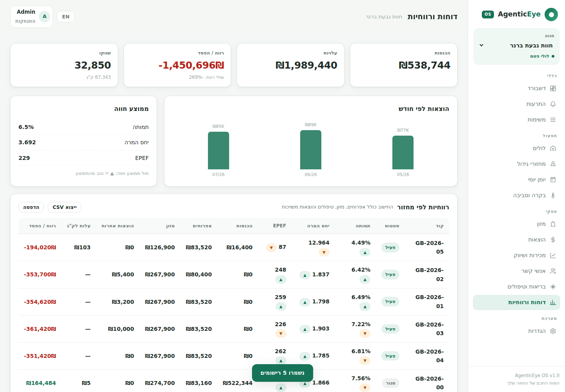Select batch code GB-2026-03
This screenshot has height=392, width=565.
pos(429,329)
